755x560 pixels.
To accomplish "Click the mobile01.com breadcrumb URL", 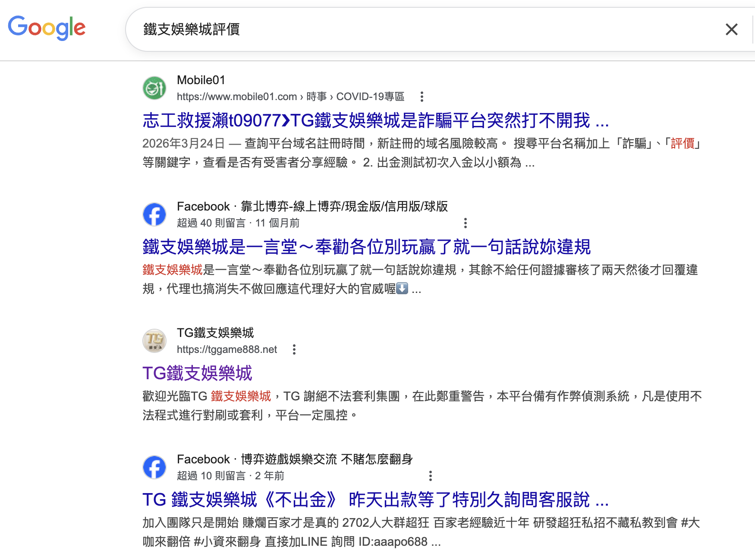I will pos(290,97).
